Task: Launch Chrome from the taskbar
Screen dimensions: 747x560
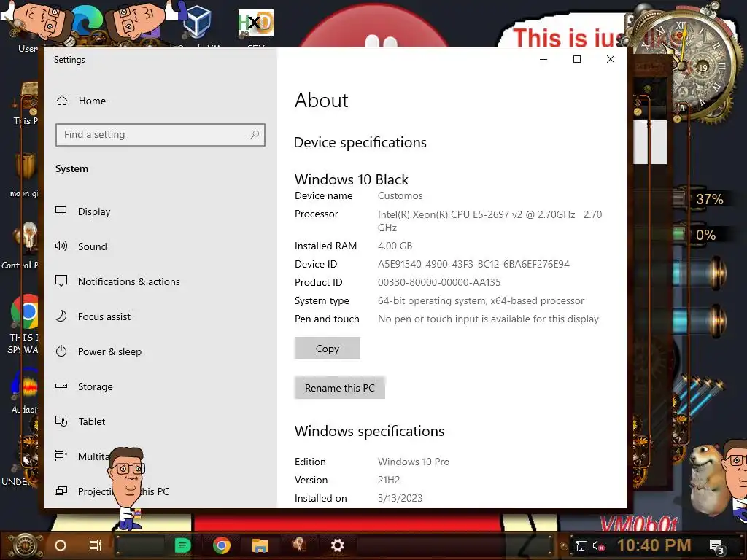Action: (x=222, y=545)
